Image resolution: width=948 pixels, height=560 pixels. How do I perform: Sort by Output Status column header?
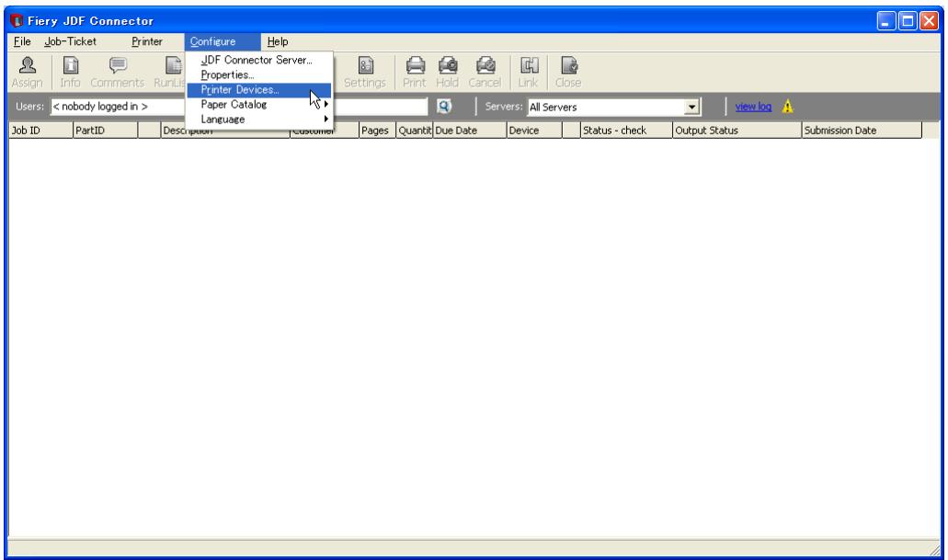pos(737,131)
